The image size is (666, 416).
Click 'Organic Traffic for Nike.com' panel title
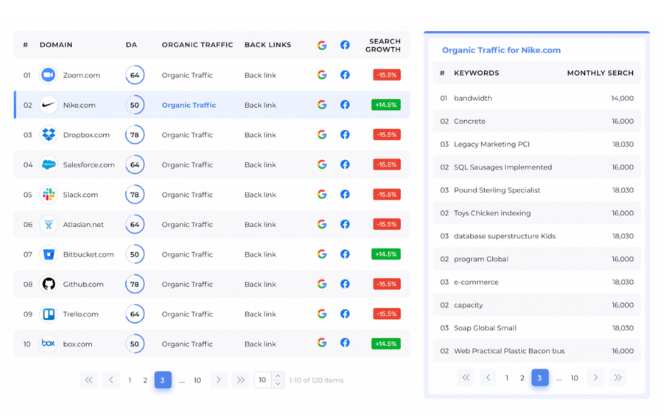coord(501,50)
